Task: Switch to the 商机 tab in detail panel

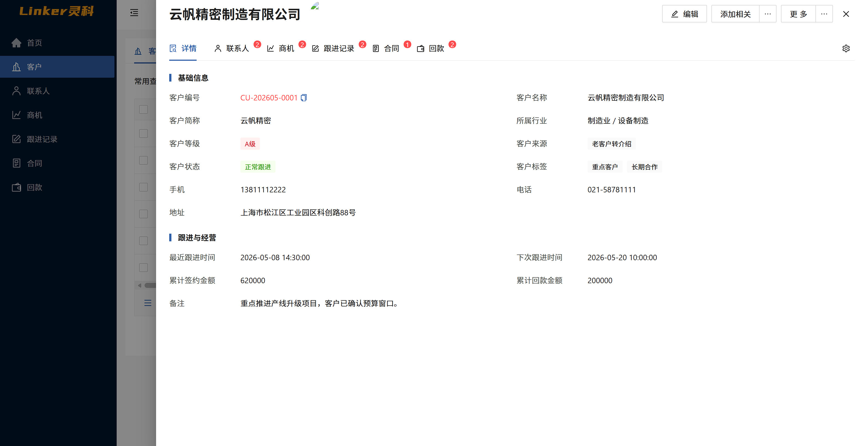Action: [281, 48]
